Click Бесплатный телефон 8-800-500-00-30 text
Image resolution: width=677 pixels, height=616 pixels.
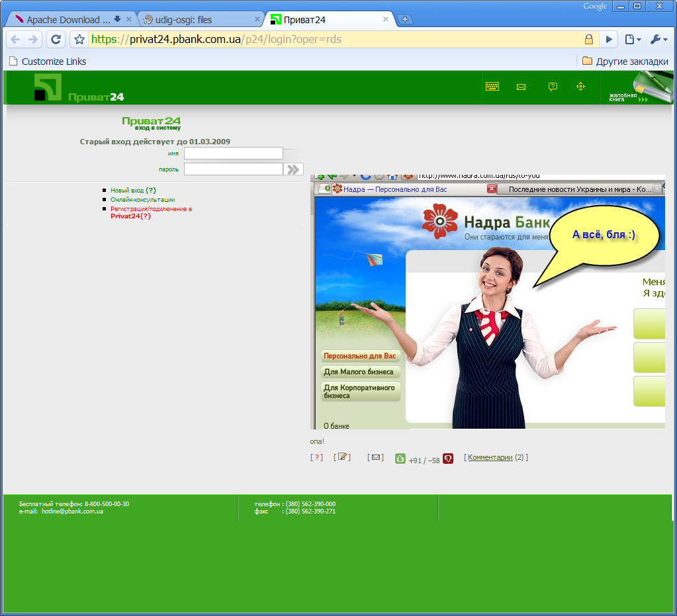(x=74, y=504)
